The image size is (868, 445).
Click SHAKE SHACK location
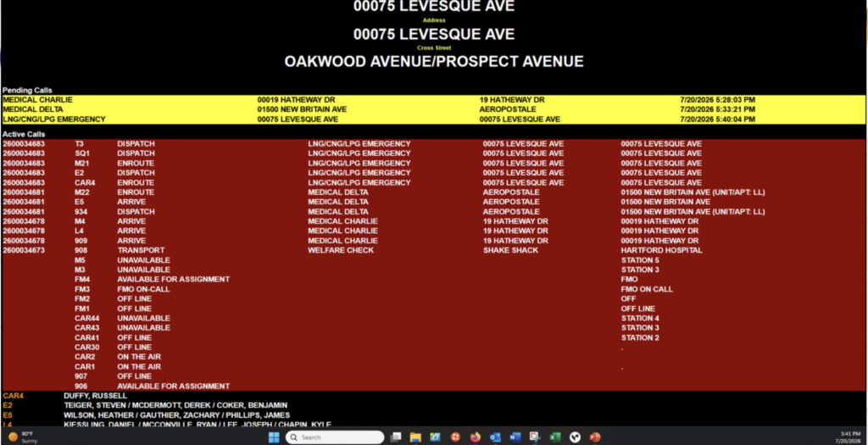tap(511, 250)
